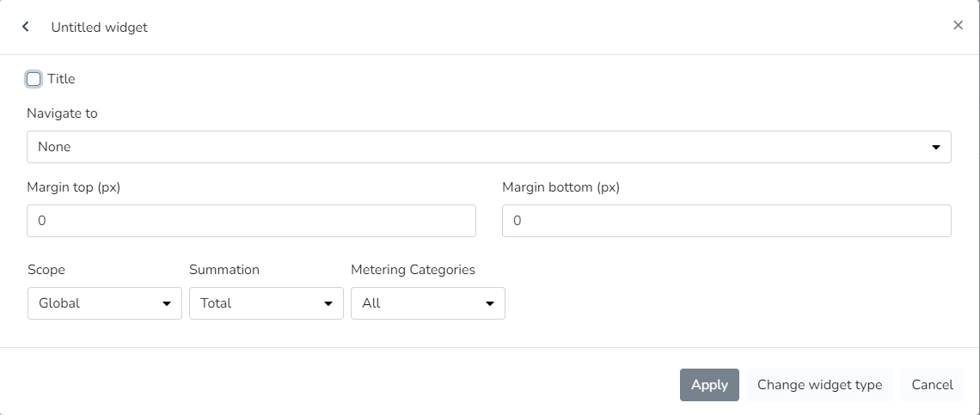
Task: Click Change widget type button
Action: (819, 385)
